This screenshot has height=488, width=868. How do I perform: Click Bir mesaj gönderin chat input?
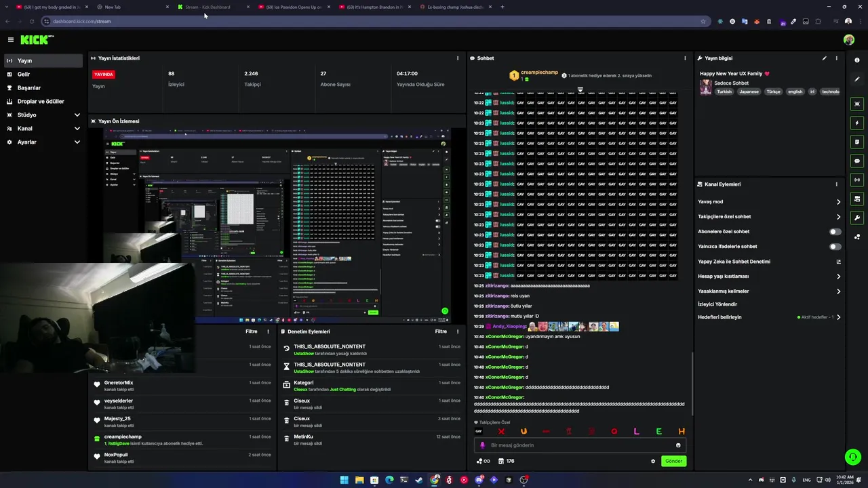580,445
